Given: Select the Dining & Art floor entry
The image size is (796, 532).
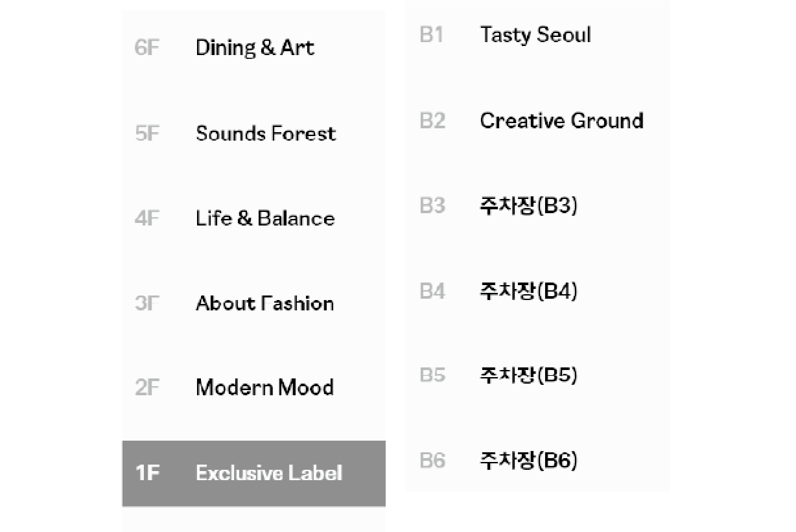Looking at the screenshot, I should pyautogui.click(x=255, y=48).
